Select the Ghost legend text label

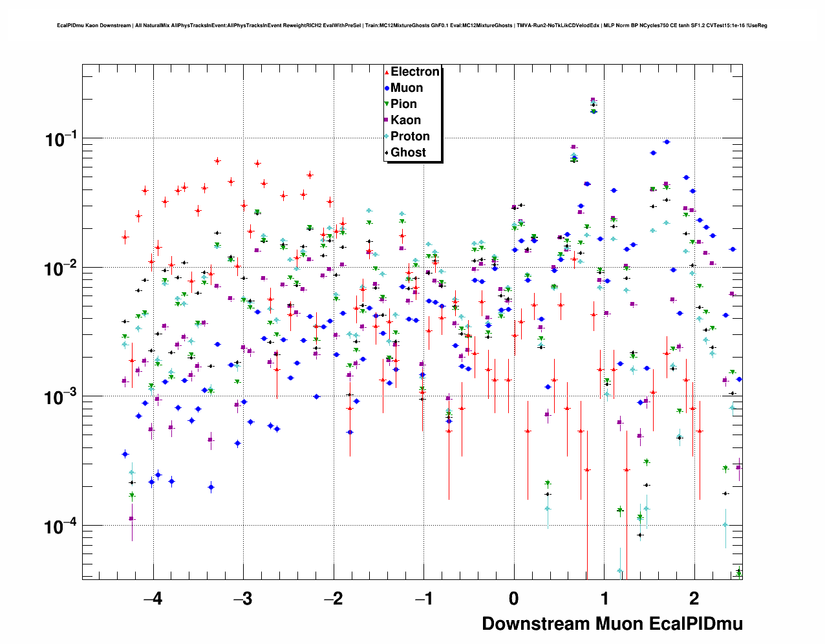408,153
